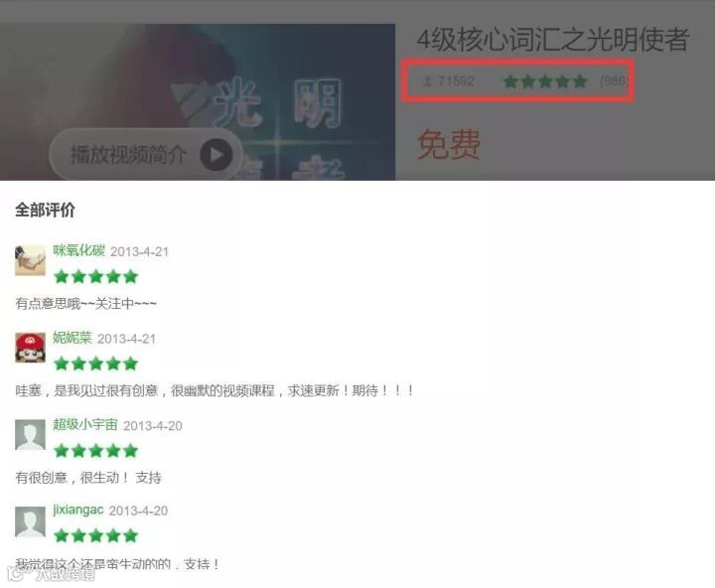Click the star rating under 咪氧化碳's review
The height and width of the screenshot is (588, 715).
click(x=95, y=276)
